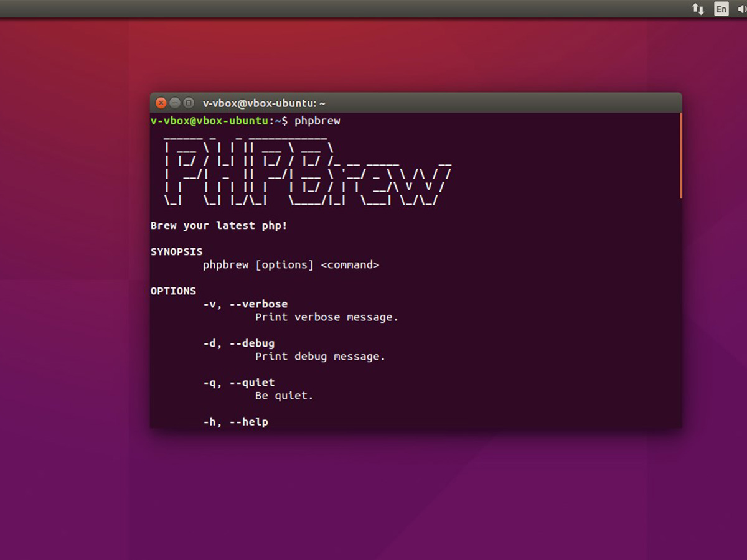Click the --help option label
Image resolution: width=747 pixels, height=560 pixels.
pos(249,421)
